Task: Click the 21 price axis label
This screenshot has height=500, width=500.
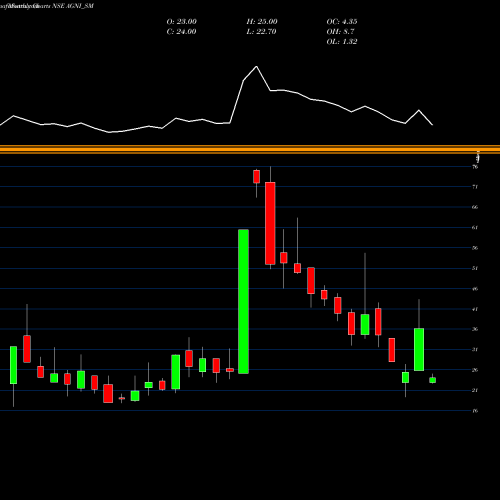Action: point(475,390)
